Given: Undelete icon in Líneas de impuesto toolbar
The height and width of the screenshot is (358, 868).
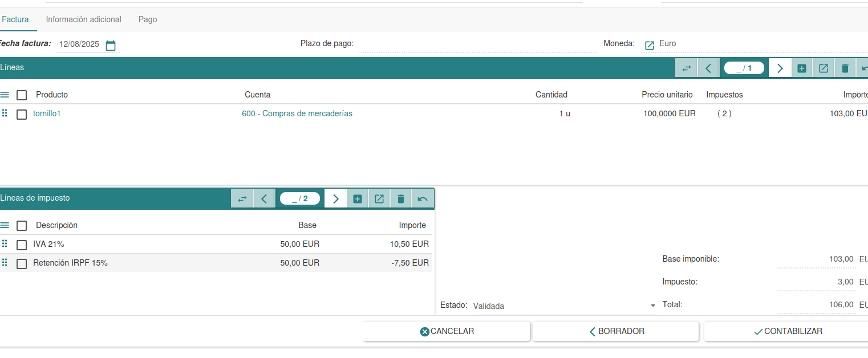Looking at the screenshot, I should click(x=422, y=199).
